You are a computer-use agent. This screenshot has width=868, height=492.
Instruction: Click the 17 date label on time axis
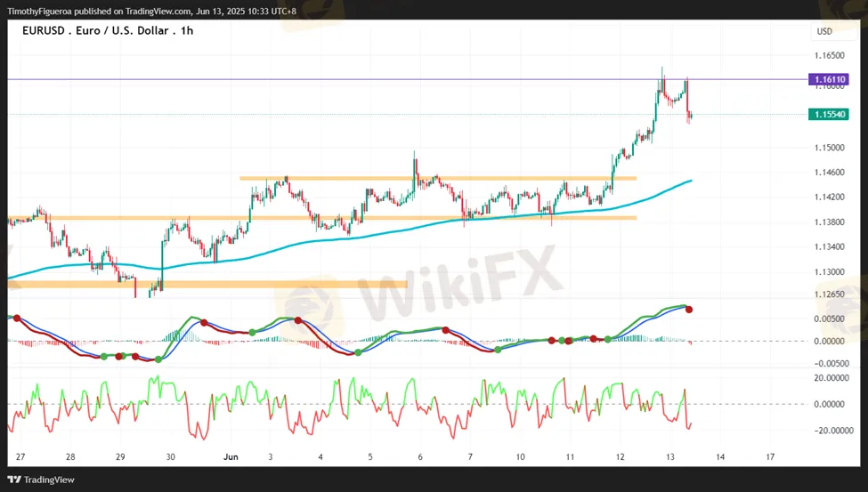(770, 456)
